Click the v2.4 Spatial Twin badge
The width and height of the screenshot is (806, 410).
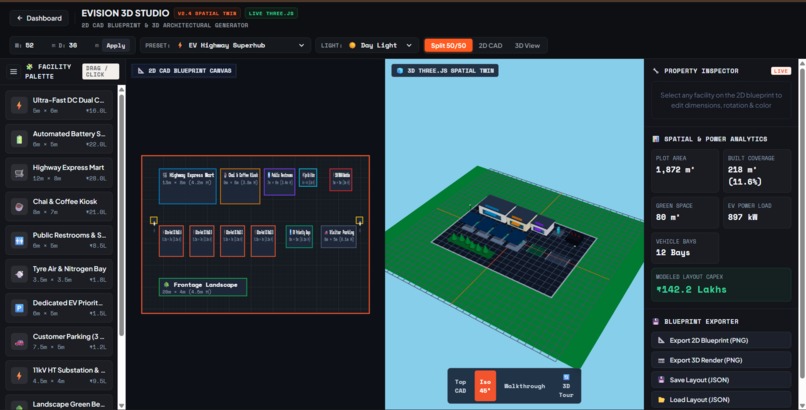(207, 13)
